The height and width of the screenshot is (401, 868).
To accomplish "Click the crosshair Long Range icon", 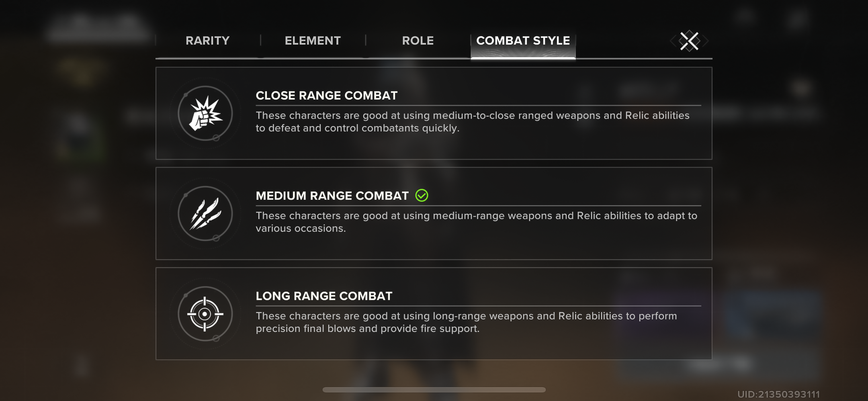I will tap(205, 314).
